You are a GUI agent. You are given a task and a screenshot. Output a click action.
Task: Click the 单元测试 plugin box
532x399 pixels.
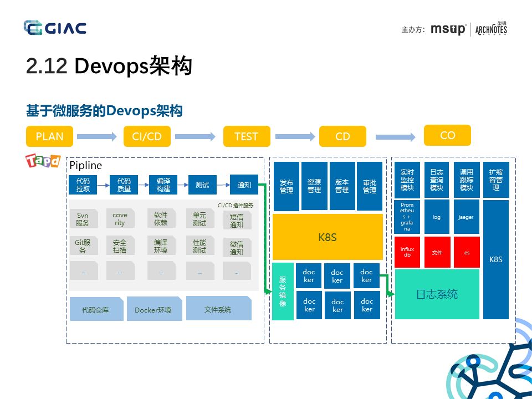(200, 219)
